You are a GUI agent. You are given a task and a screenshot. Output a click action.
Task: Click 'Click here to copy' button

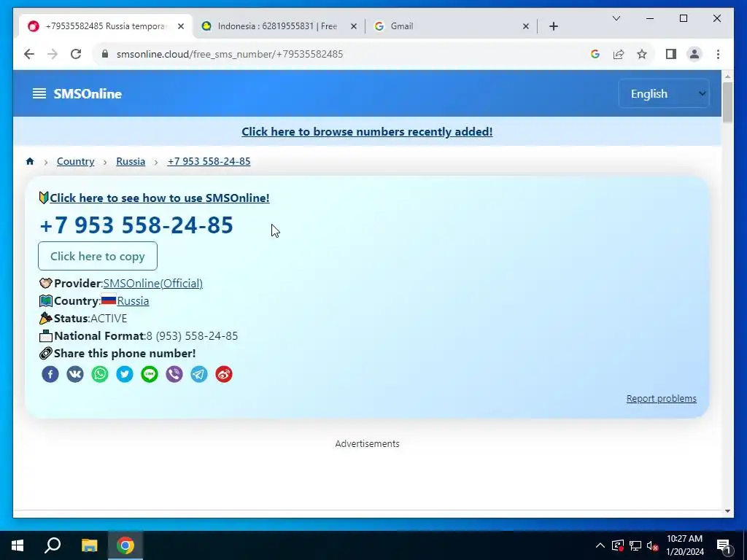coord(98,256)
